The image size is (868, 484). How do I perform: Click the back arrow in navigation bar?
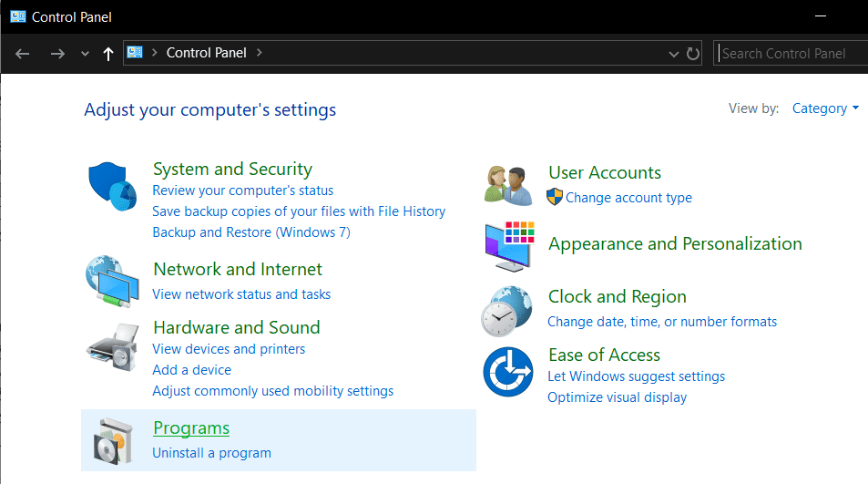[x=22, y=54]
